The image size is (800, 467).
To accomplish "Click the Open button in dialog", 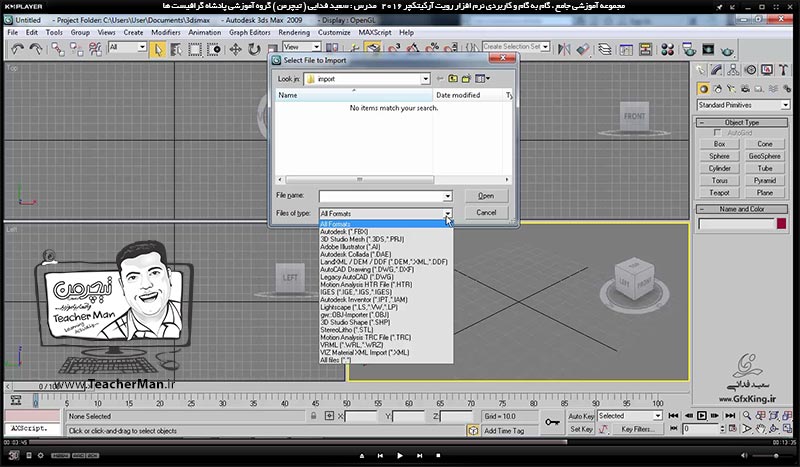I will pyautogui.click(x=486, y=196).
